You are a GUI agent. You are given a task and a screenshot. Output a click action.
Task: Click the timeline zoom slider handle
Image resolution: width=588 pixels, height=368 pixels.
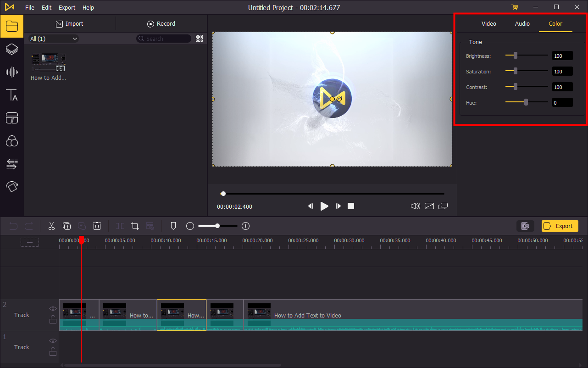[x=217, y=226]
